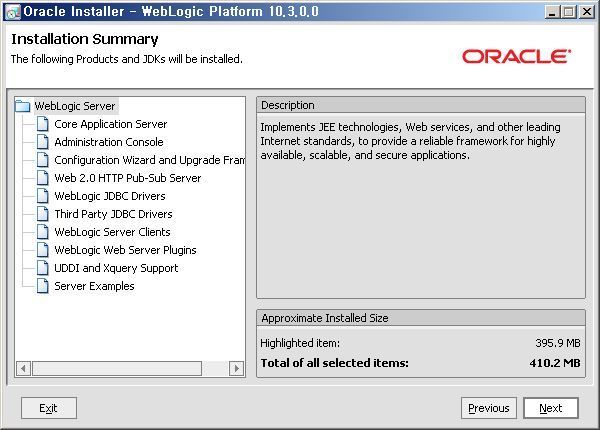Select WebLogic Web Server Plugins item

126,250
